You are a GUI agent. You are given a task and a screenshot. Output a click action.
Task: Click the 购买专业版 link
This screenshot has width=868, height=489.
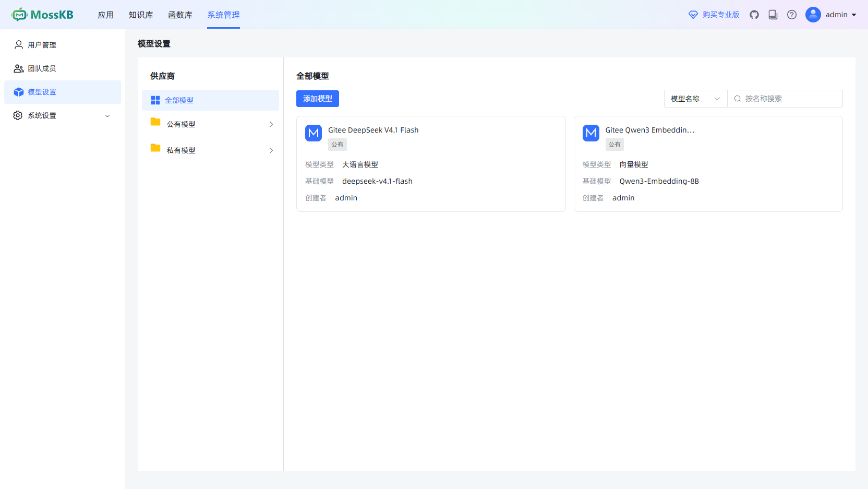pos(721,15)
